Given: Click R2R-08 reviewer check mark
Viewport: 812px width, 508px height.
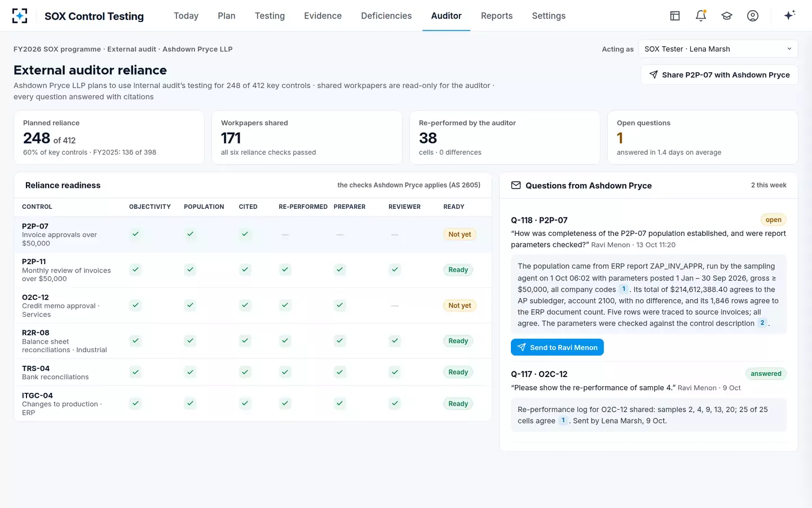Looking at the screenshot, I should [x=395, y=341].
